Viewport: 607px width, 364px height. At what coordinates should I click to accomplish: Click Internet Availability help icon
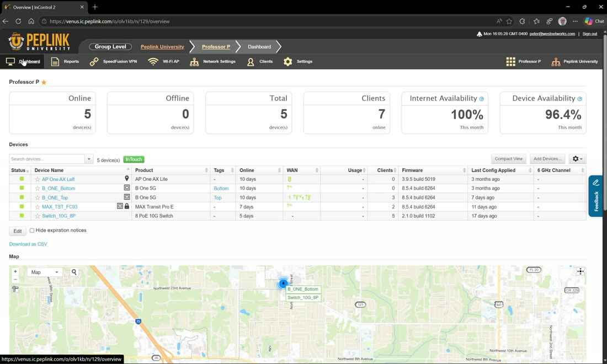pos(482,99)
